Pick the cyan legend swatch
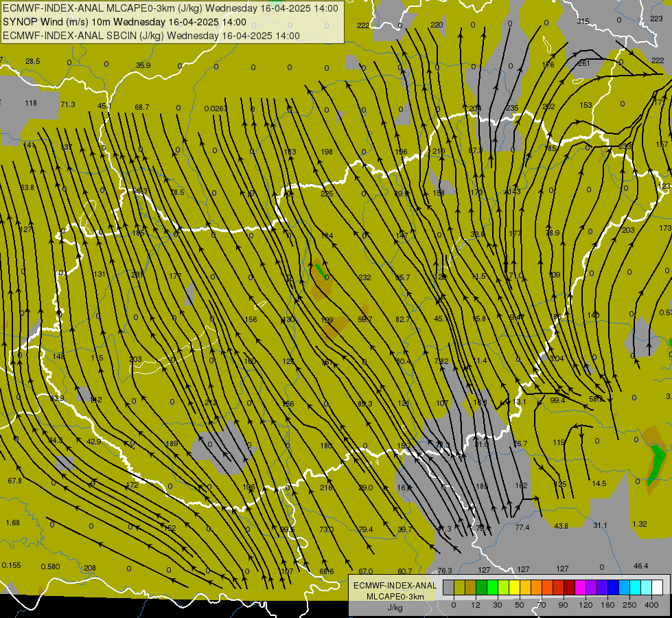This screenshot has height=618, width=672. [635, 587]
